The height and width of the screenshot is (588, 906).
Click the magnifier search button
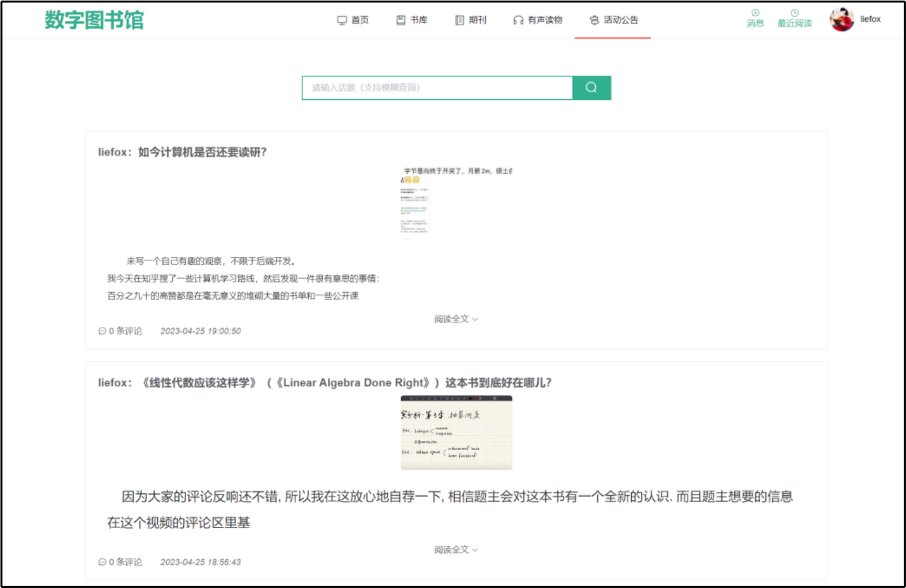[x=591, y=88]
